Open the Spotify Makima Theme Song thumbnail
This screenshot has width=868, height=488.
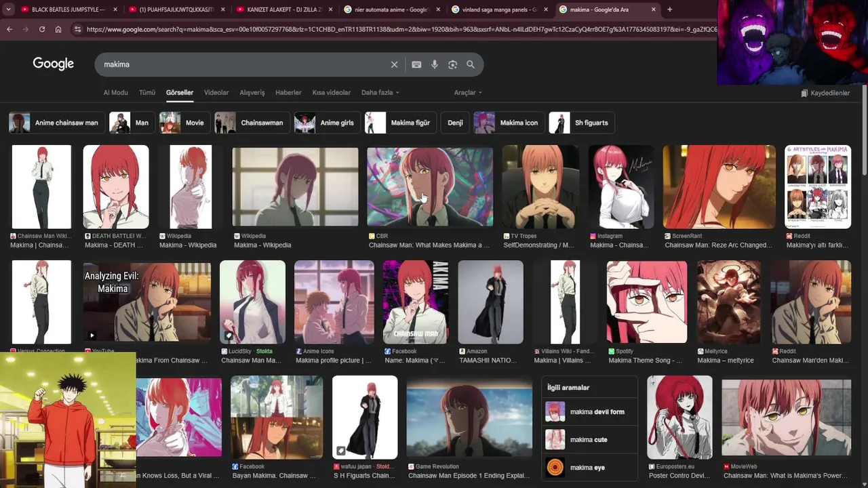tap(647, 302)
